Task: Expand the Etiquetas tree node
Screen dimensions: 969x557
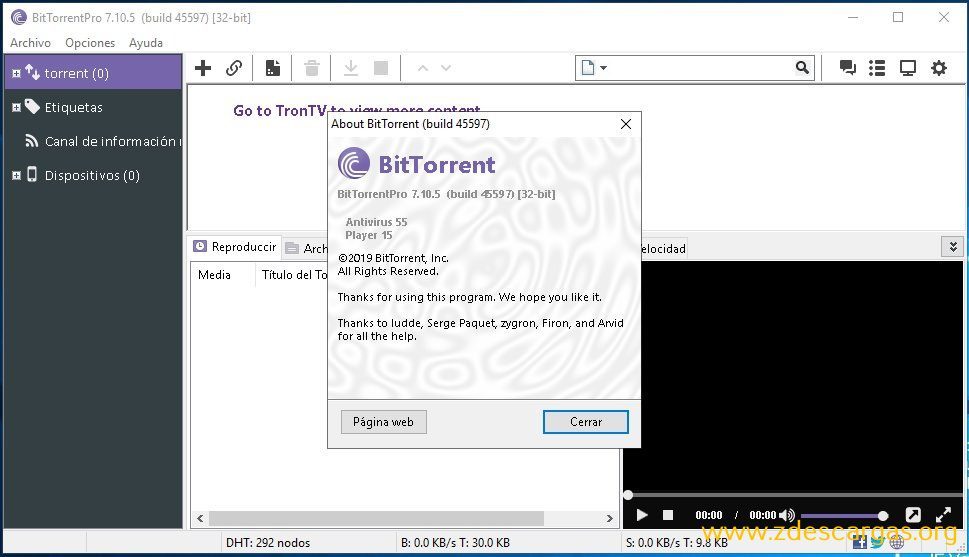Action: coord(16,108)
